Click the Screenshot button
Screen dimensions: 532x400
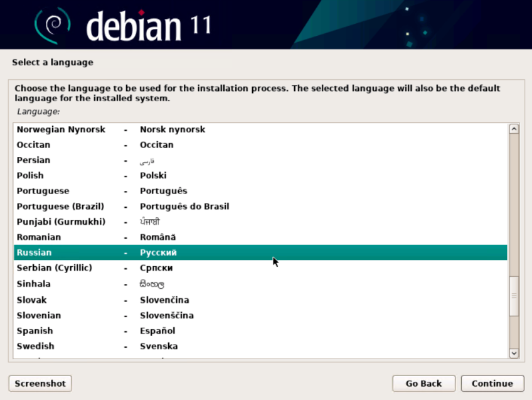point(40,384)
